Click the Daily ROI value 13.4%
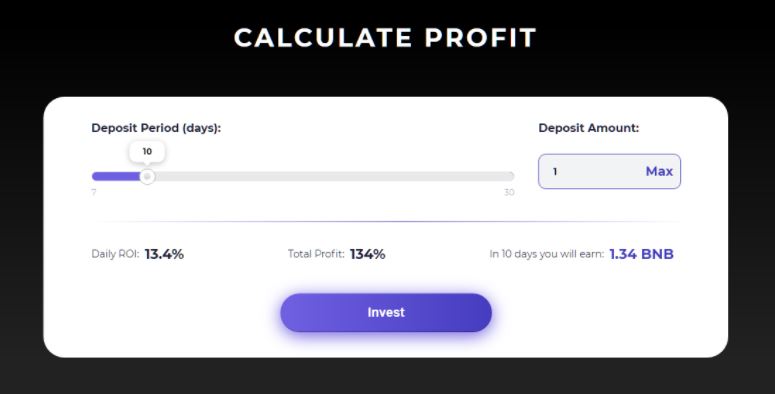 (164, 254)
